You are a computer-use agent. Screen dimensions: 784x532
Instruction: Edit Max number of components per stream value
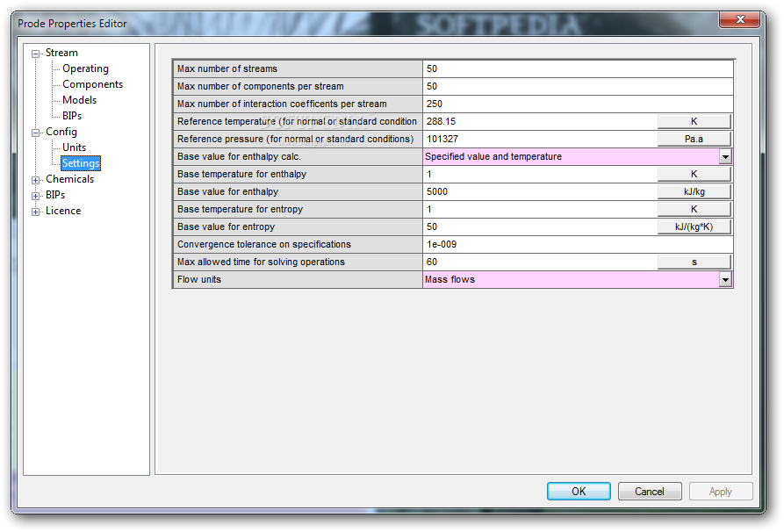[x=578, y=87]
